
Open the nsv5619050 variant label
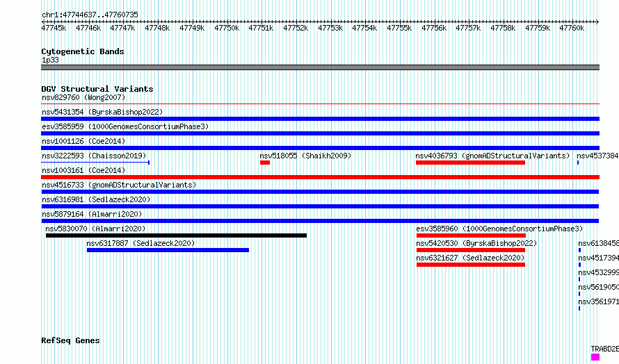(598, 287)
